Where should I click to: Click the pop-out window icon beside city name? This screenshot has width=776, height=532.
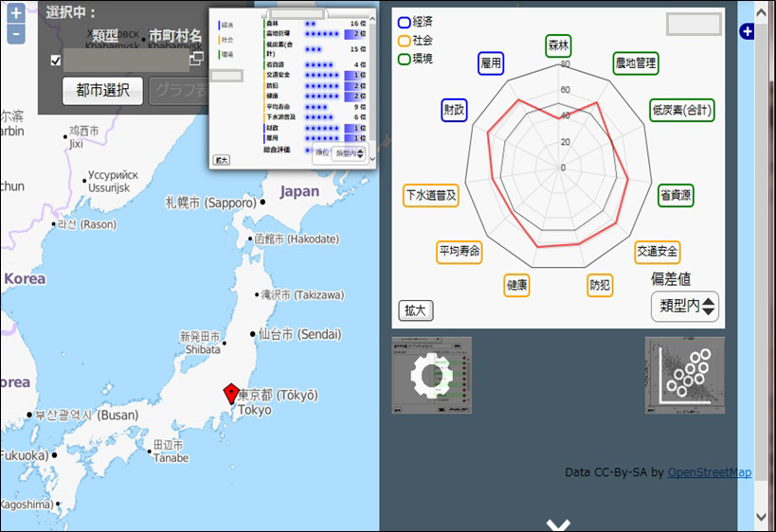tap(196, 59)
